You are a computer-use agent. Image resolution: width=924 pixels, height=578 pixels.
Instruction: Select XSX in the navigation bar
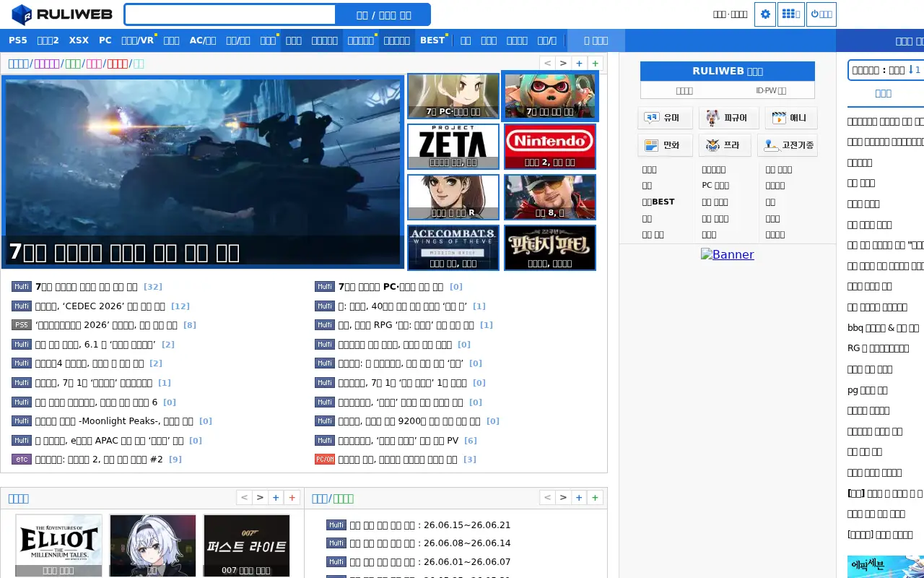(x=79, y=40)
